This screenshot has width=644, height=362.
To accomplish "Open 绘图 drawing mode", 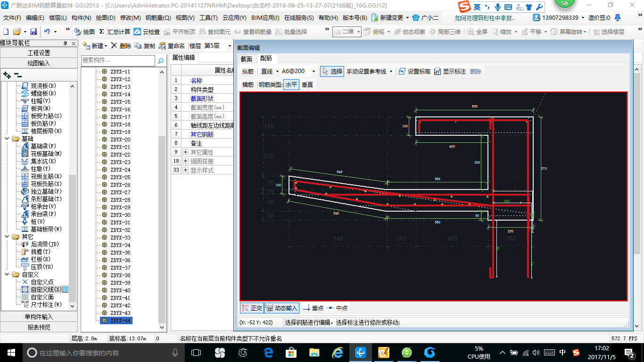I will [x=84, y=32].
